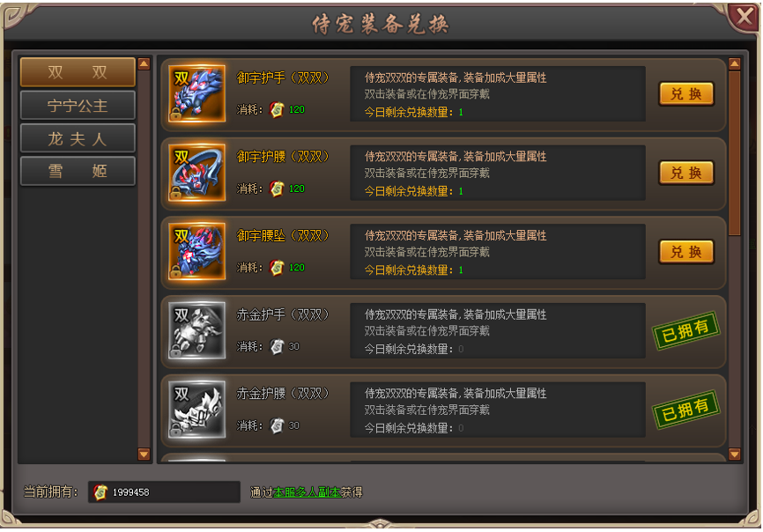This screenshot has width=763, height=532.
Task: Click the token icon beside 1999458
Action: (x=100, y=492)
